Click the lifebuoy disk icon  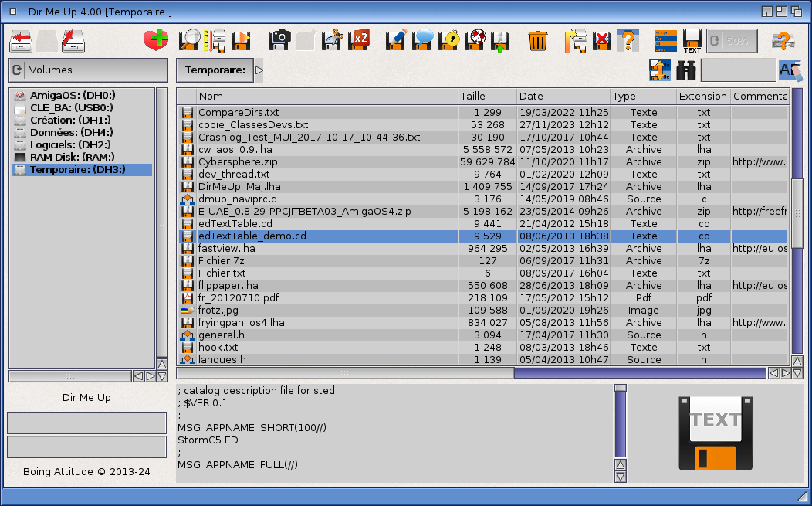tap(476, 39)
